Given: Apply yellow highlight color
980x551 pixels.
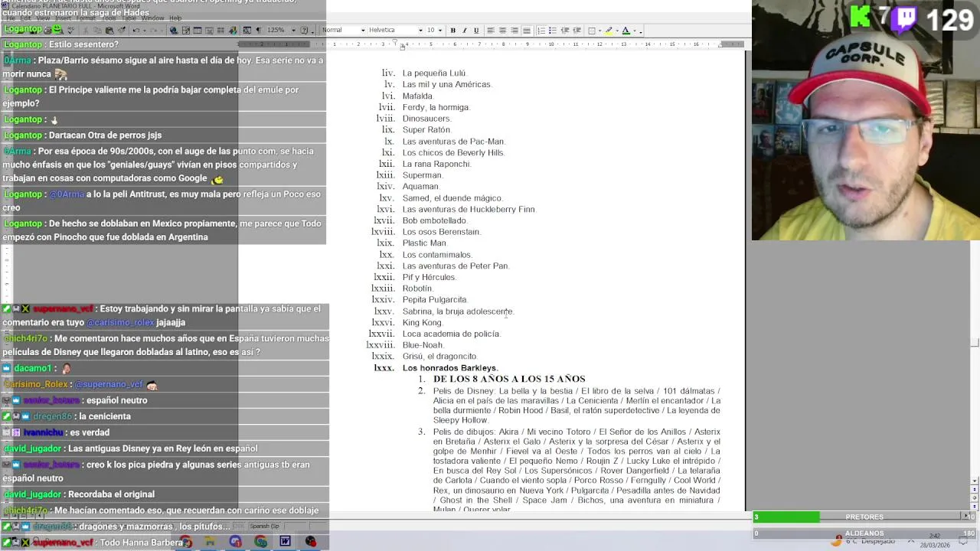Looking at the screenshot, I should (609, 31).
